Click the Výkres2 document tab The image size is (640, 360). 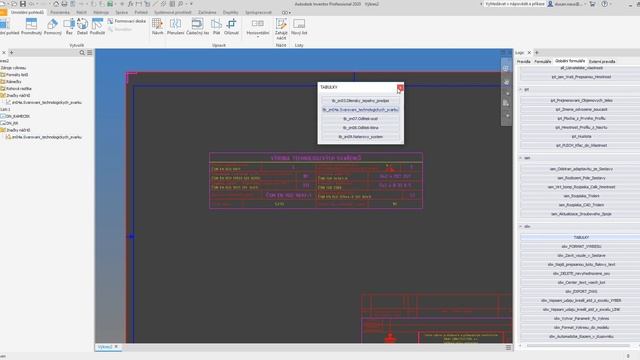point(105,347)
